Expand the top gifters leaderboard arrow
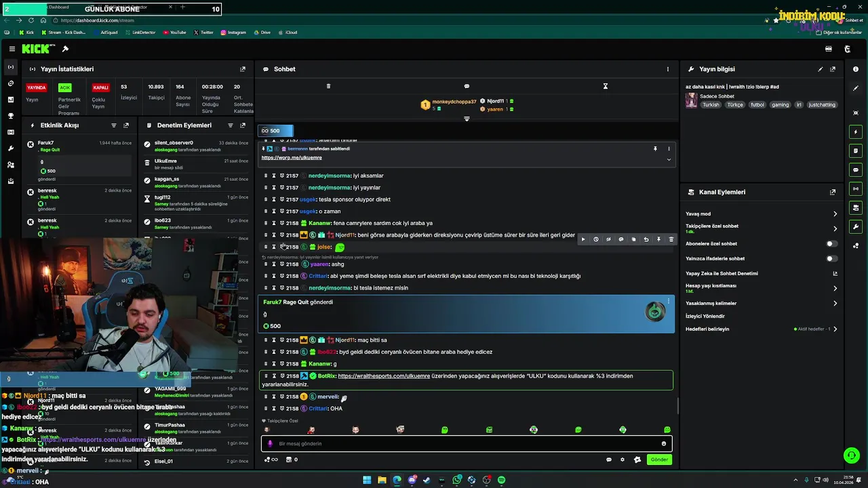 click(x=467, y=119)
